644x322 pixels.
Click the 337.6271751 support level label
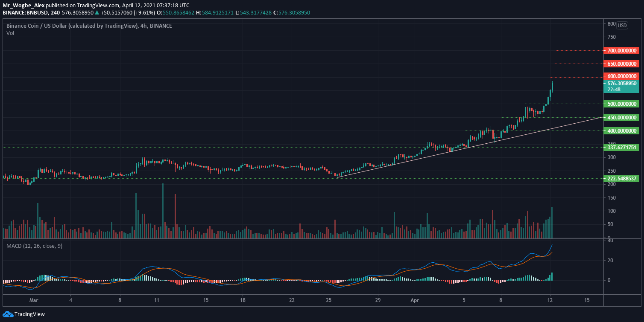coord(621,147)
